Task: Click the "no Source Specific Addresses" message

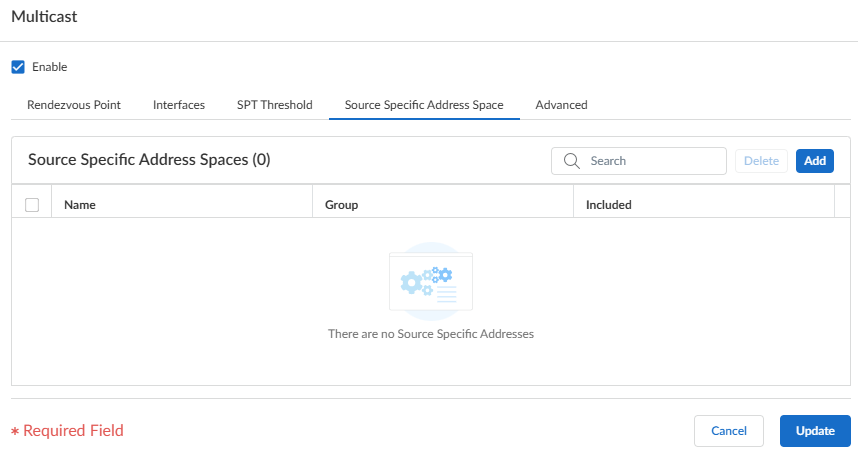Action: [431, 334]
